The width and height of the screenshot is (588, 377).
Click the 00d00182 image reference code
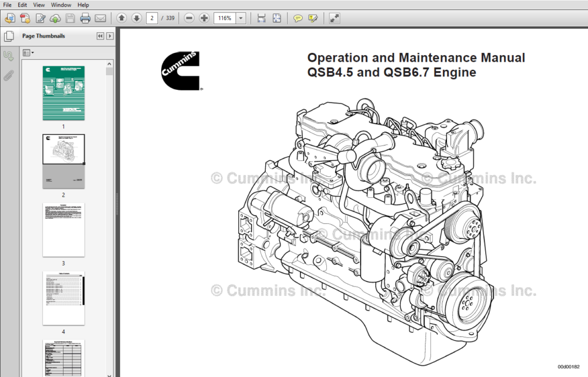click(568, 366)
